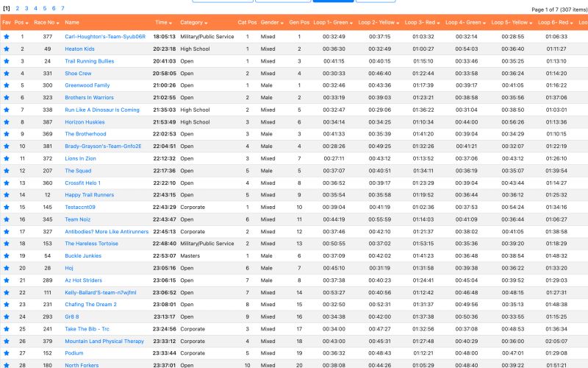Image resolution: width=588 pixels, height=368 pixels.
Task: Click Corporate category in Testaccnt09 row
Action: 193,208
